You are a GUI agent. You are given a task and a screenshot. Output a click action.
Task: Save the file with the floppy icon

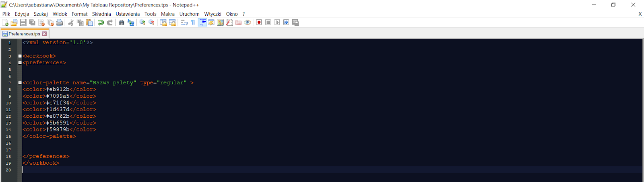(23, 22)
